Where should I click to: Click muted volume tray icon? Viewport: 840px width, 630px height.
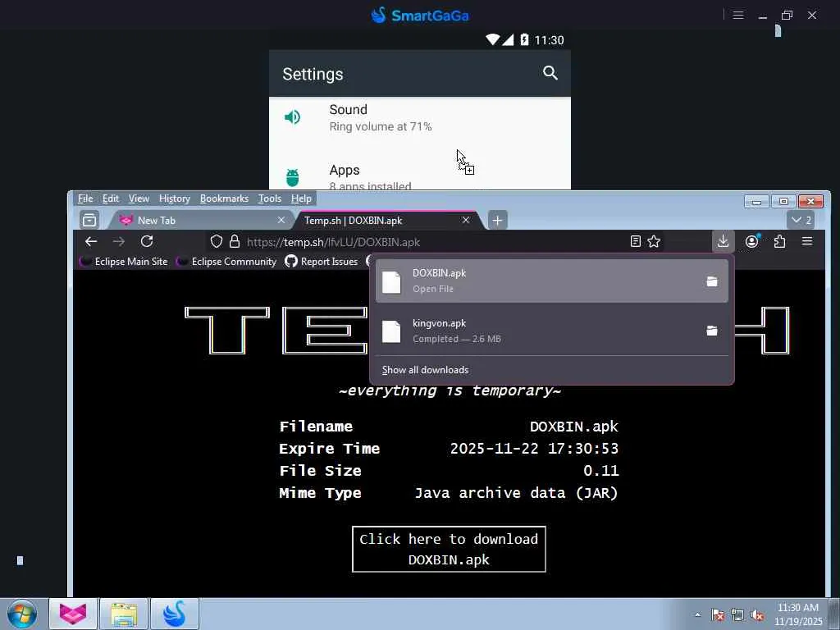pyautogui.click(x=757, y=615)
